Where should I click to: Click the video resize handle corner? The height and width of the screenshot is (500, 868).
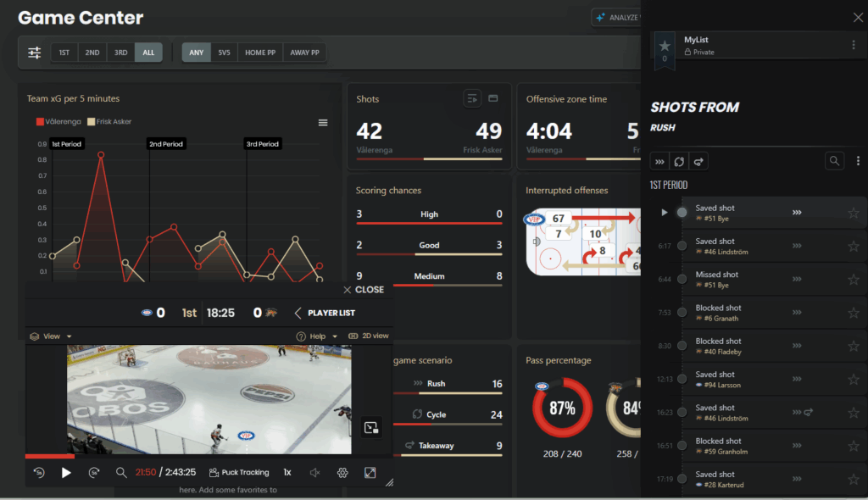pyautogui.click(x=390, y=483)
